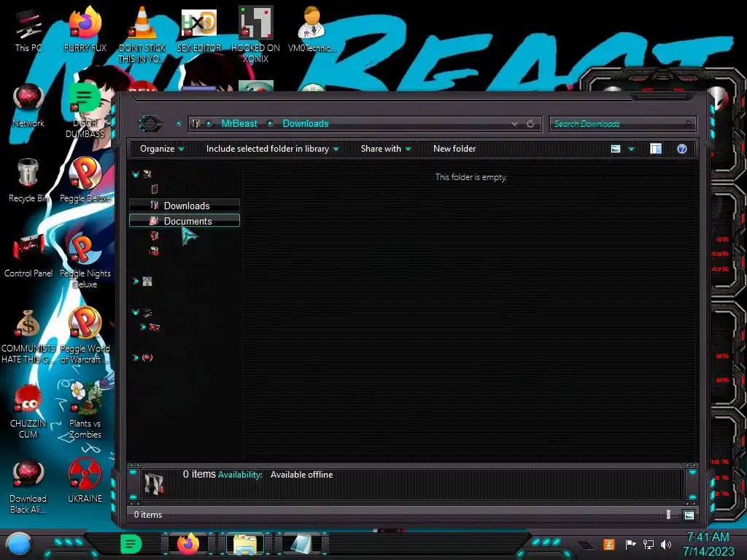Expand the Network tree node arrow
The width and height of the screenshot is (747, 560).
(136, 357)
